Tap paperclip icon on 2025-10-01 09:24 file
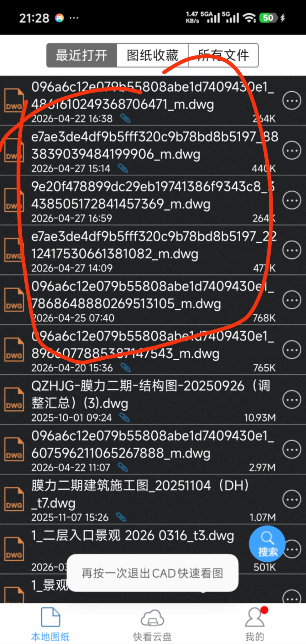 point(124,418)
